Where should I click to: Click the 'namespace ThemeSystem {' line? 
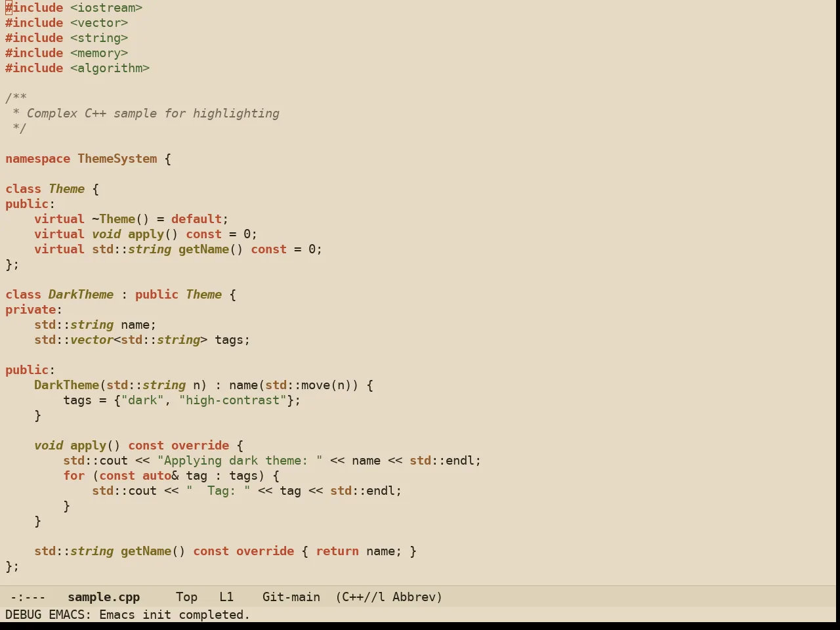click(89, 159)
